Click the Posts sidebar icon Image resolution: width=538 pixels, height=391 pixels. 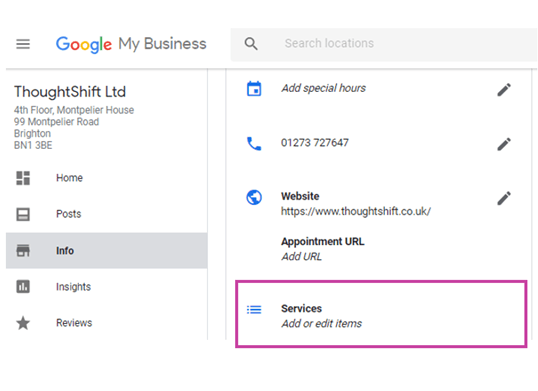(23, 214)
